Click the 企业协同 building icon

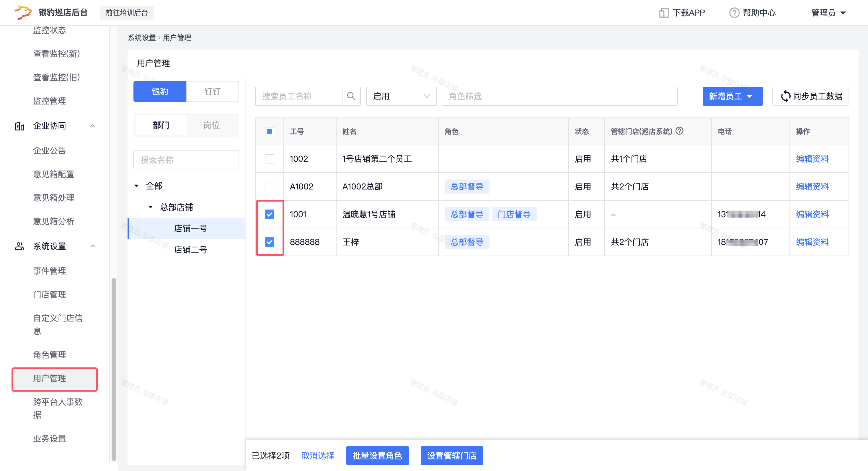click(x=19, y=126)
